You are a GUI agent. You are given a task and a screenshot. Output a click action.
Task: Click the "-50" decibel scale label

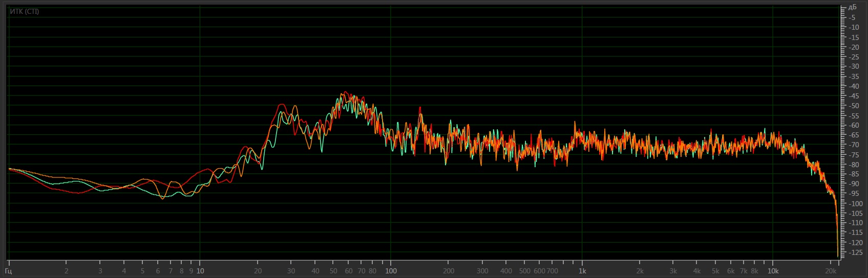coord(853,106)
